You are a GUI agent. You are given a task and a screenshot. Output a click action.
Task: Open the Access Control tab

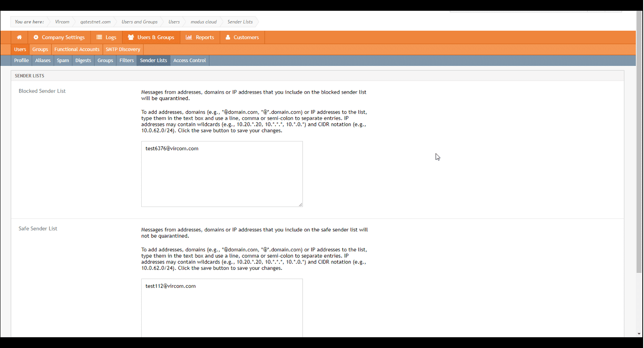189,60
